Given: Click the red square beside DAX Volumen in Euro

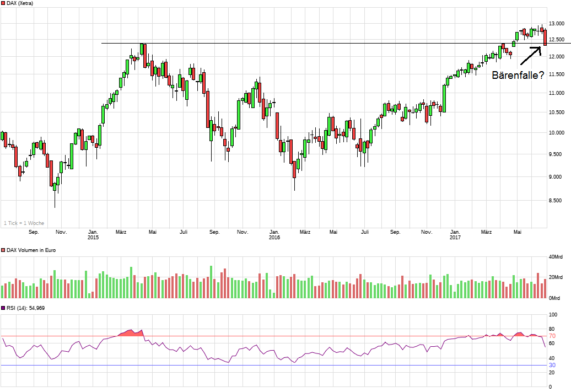Looking at the screenshot, I should tap(3, 250).
